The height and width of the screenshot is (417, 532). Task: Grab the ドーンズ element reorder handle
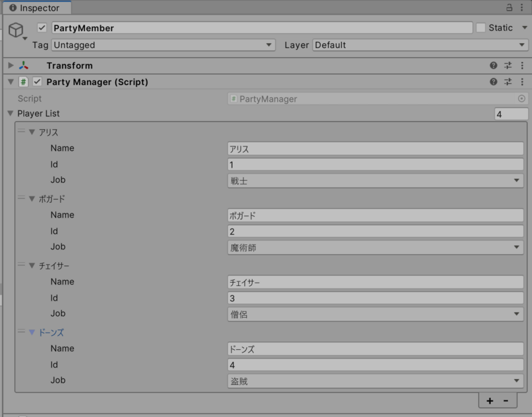click(x=21, y=331)
